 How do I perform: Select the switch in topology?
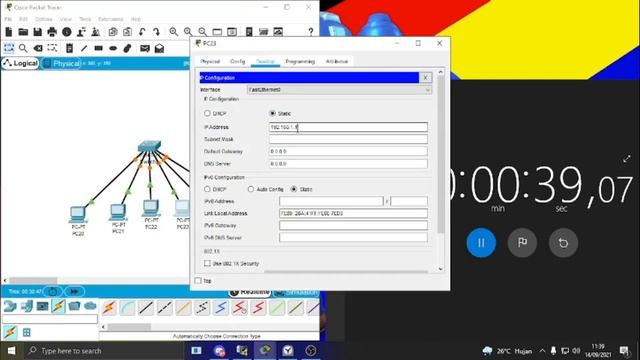tap(149, 146)
